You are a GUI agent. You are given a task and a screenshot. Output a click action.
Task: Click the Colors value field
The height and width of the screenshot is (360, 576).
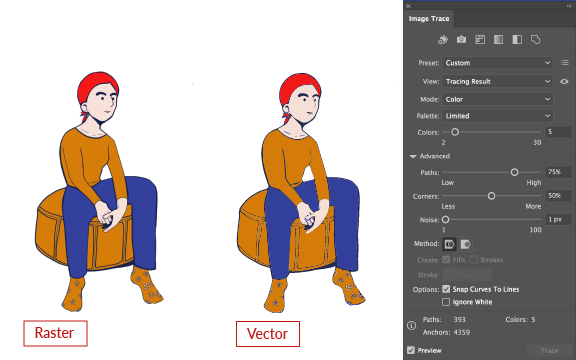[x=558, y=132]
